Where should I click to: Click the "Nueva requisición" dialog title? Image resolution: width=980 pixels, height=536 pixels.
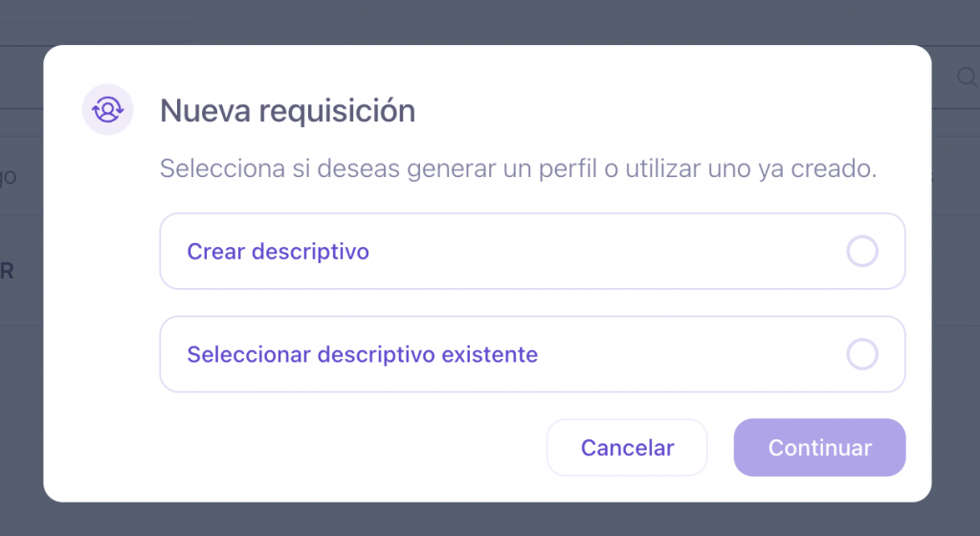pyautogui.click(x=287, y=111)
